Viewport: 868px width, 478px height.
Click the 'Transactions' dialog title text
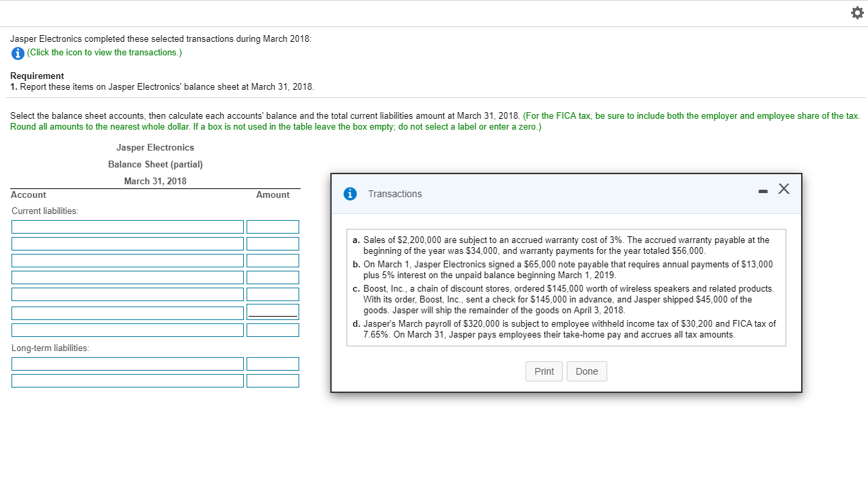click(x=395, y=194)
